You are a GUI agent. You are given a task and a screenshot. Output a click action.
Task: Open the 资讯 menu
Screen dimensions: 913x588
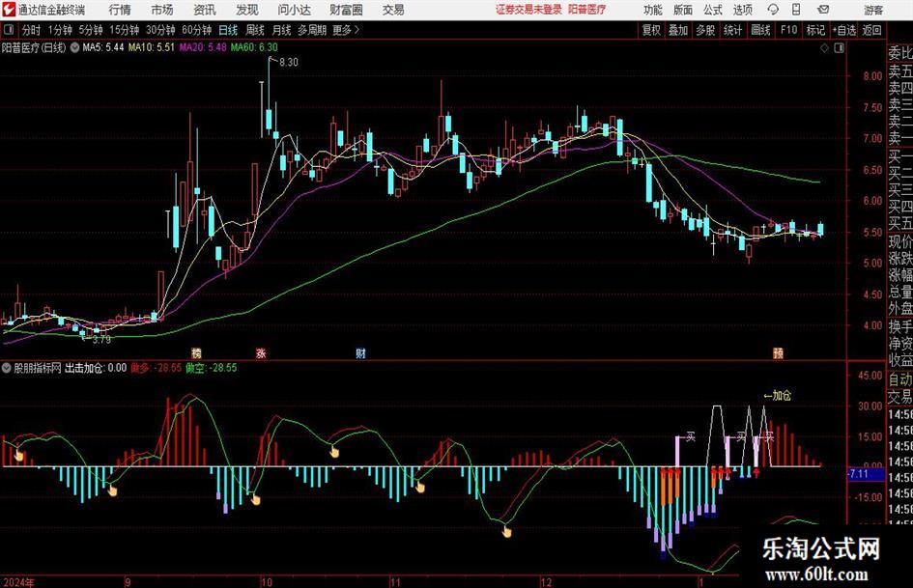[205, 10]
